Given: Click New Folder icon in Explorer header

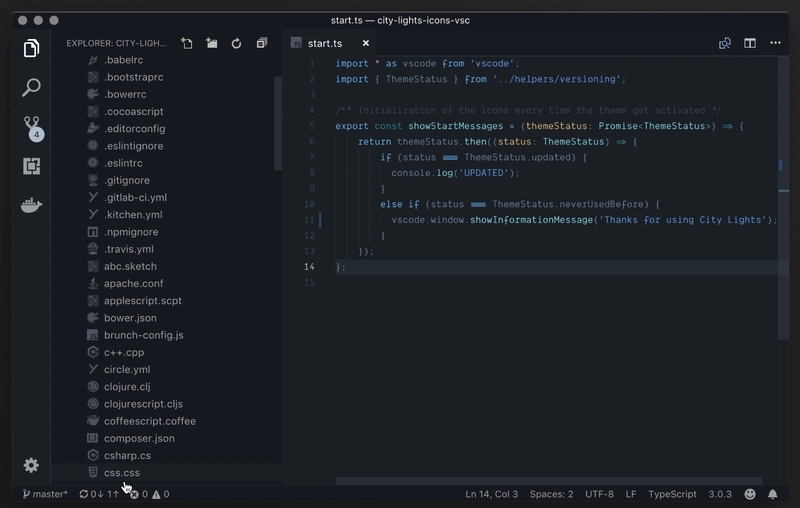Looking at the screenshot, I should click(x=212, y=43).
